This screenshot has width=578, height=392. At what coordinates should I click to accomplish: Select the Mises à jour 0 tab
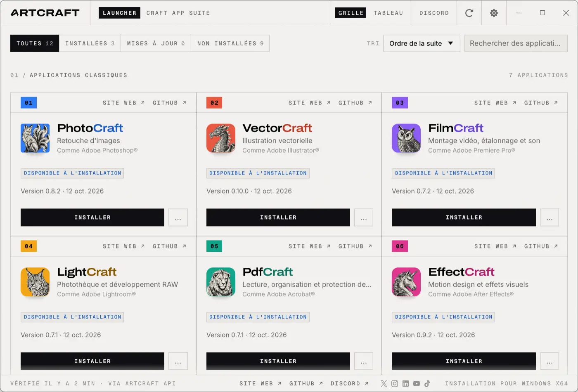(156, 43)
